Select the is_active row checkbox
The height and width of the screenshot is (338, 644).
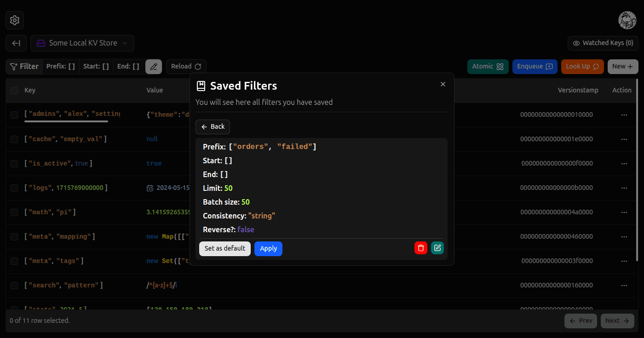(14, 164)
